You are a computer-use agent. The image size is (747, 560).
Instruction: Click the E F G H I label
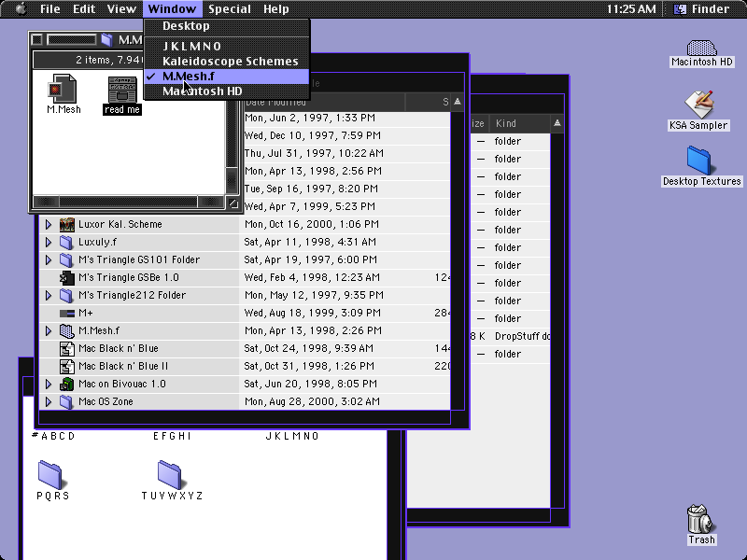coord(172,436)
